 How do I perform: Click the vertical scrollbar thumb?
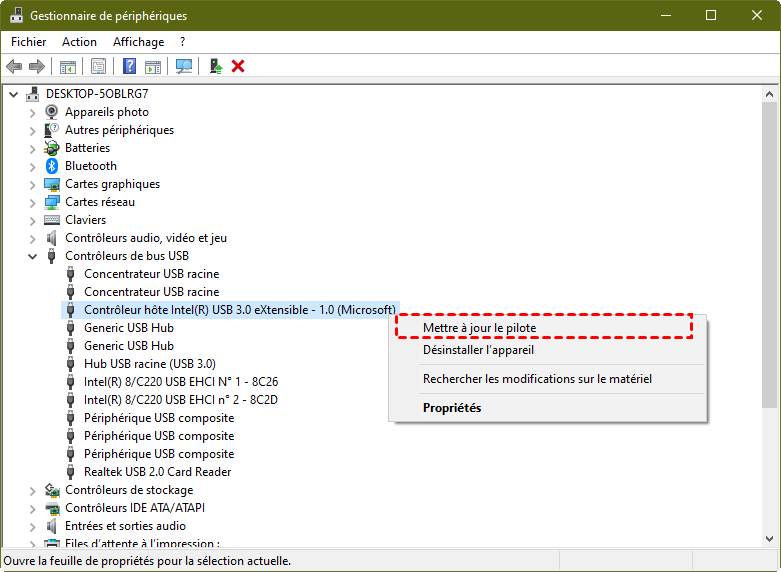click(x=769, y=255)
